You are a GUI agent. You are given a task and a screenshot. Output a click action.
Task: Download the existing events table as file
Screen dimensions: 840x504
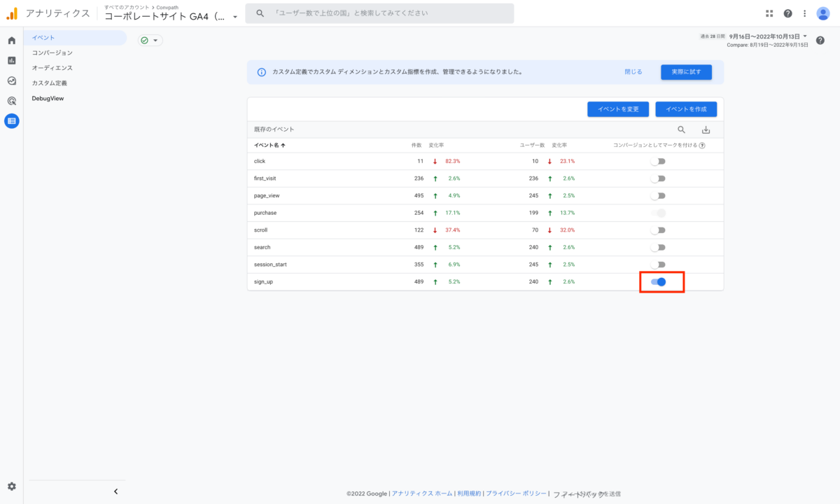coord(706,129)
